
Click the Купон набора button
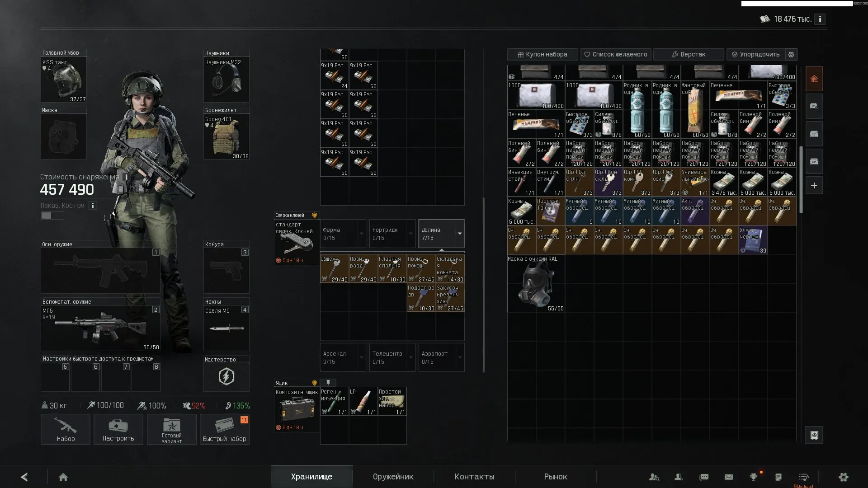(542, 54)
